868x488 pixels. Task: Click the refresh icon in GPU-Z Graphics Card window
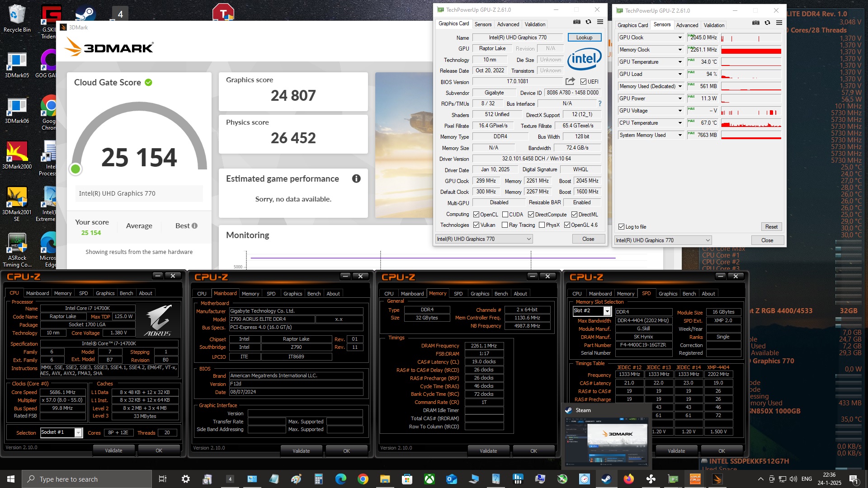point(588,22)
